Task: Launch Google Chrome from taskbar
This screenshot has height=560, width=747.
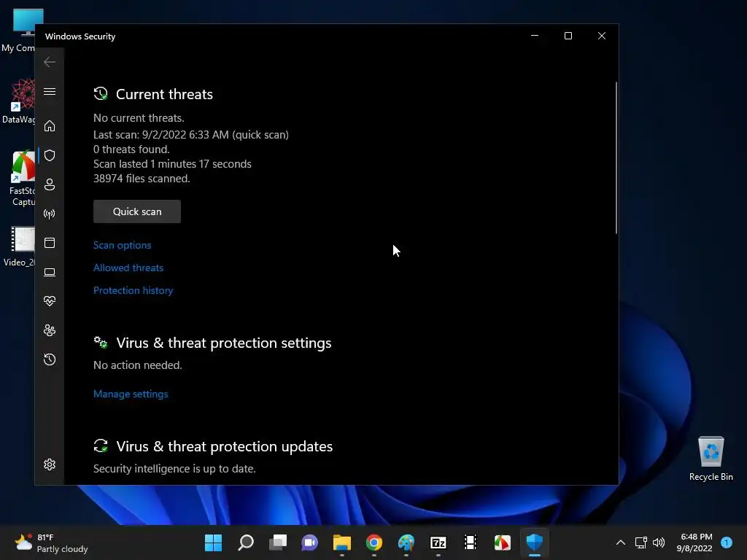Action: tap(374, 542)
